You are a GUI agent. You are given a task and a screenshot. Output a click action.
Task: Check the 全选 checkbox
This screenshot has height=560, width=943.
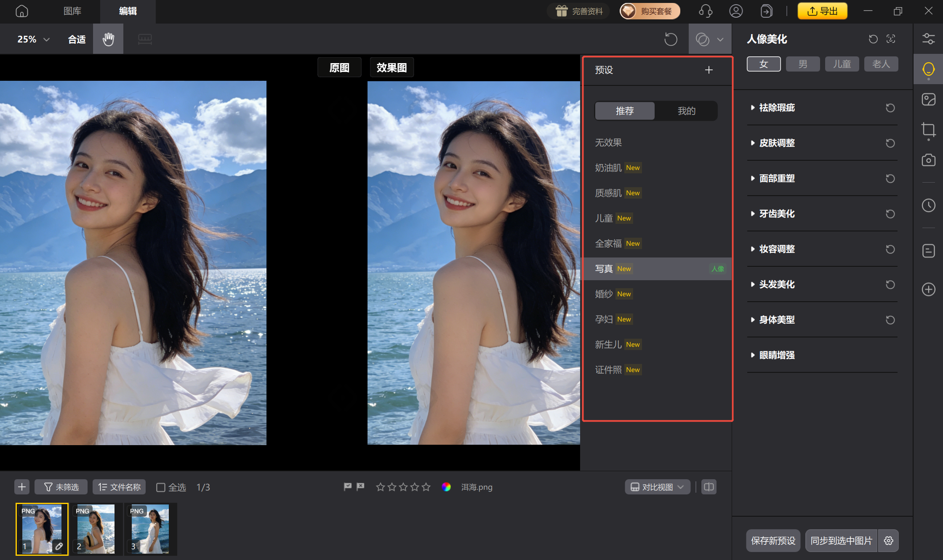coord(160,487)
